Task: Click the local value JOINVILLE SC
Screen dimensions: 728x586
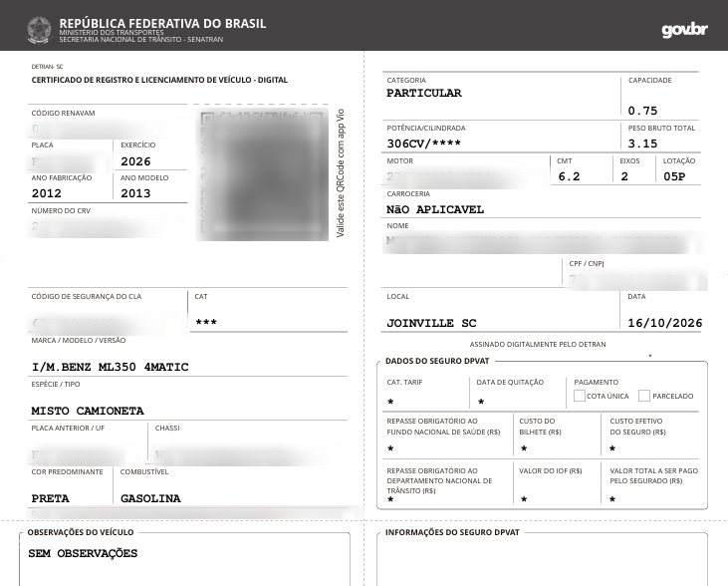Action: click(x=431, y=323)
